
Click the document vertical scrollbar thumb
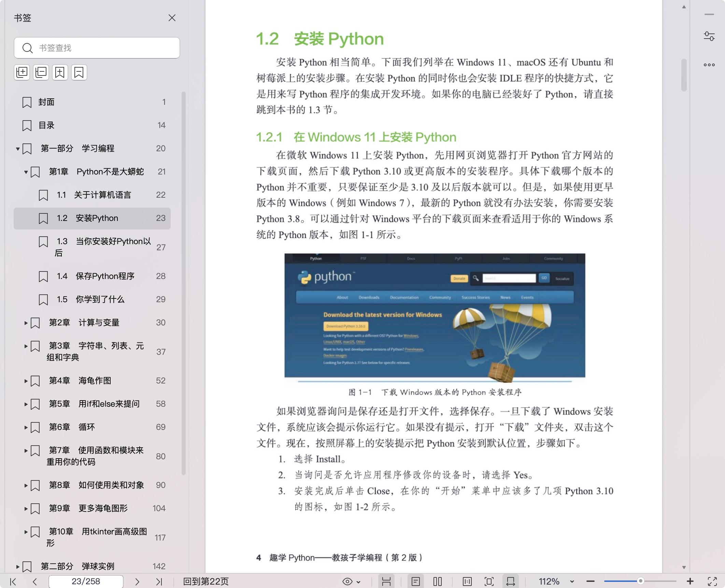coord(684,75)
